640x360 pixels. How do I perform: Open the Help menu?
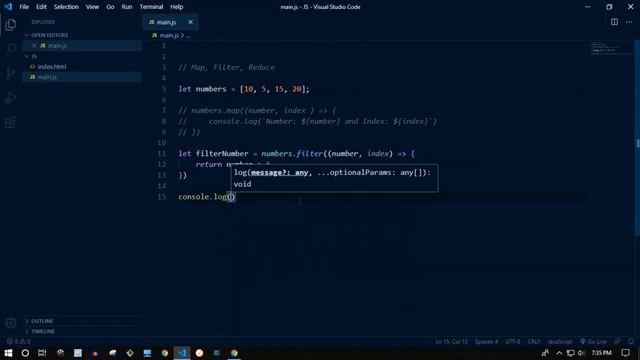click(177, 7)
